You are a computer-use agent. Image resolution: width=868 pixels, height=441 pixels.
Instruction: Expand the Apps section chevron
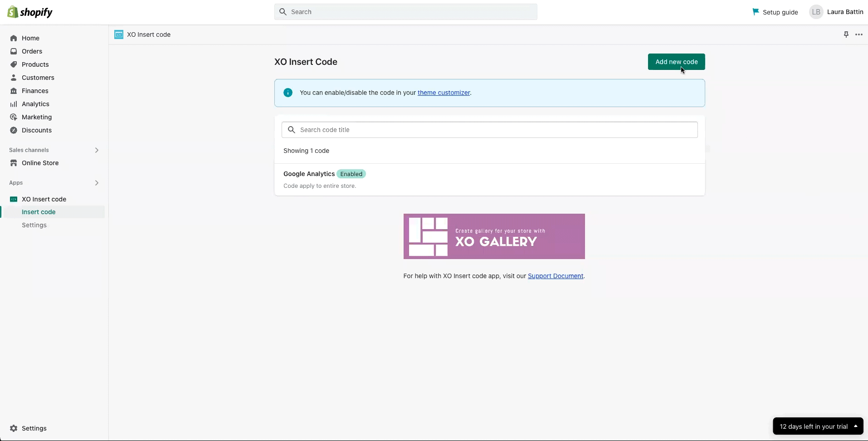coord(97,183)
